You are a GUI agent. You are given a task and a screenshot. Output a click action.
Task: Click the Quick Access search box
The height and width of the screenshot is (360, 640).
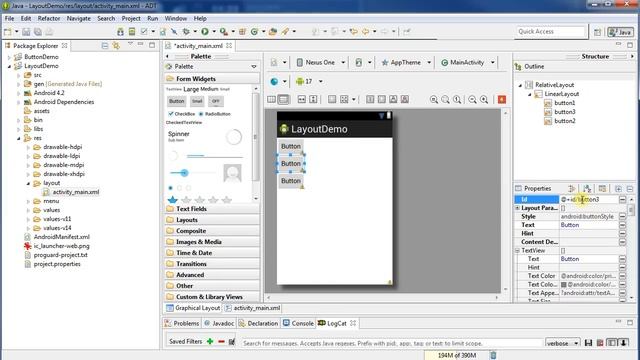pos(551,32)
